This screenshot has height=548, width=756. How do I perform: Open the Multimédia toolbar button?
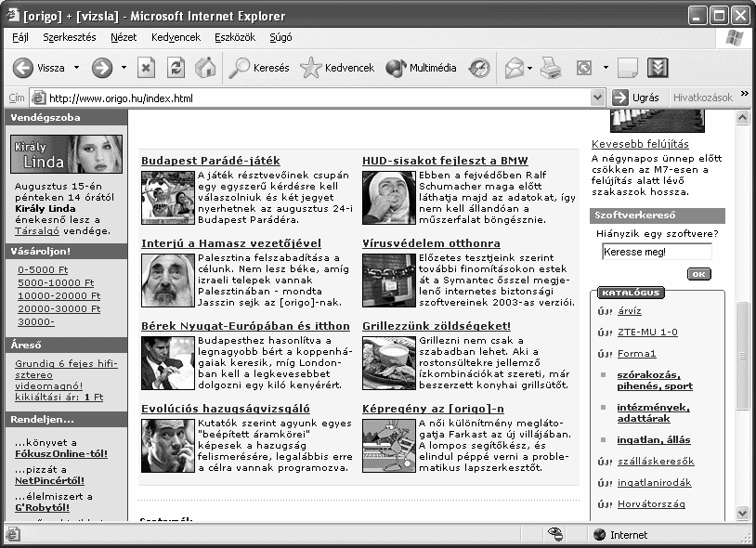(421, 68)
